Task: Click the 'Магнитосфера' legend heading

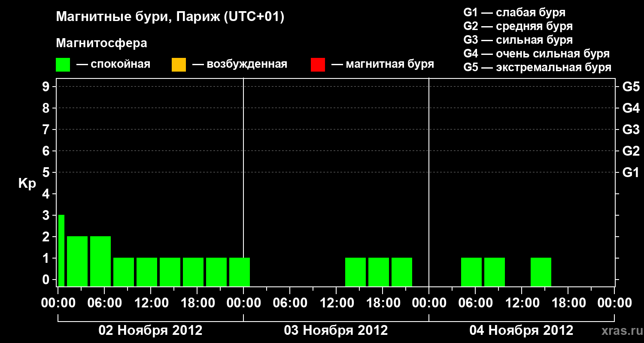Action: [x=101, y=43]
